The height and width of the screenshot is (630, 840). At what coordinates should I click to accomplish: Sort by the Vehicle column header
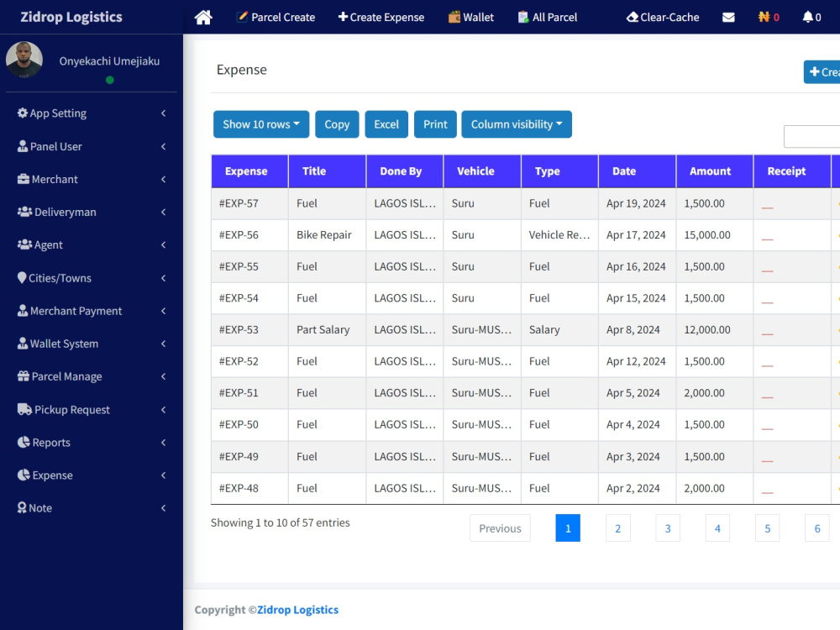482,171
